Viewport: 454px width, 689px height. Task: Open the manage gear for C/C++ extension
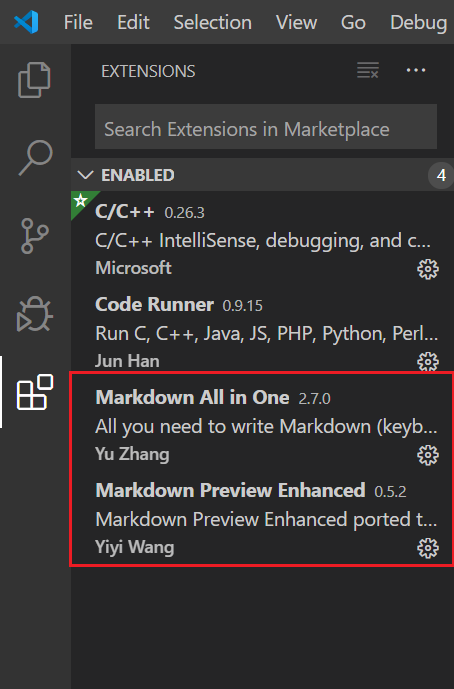click(428, 269)
